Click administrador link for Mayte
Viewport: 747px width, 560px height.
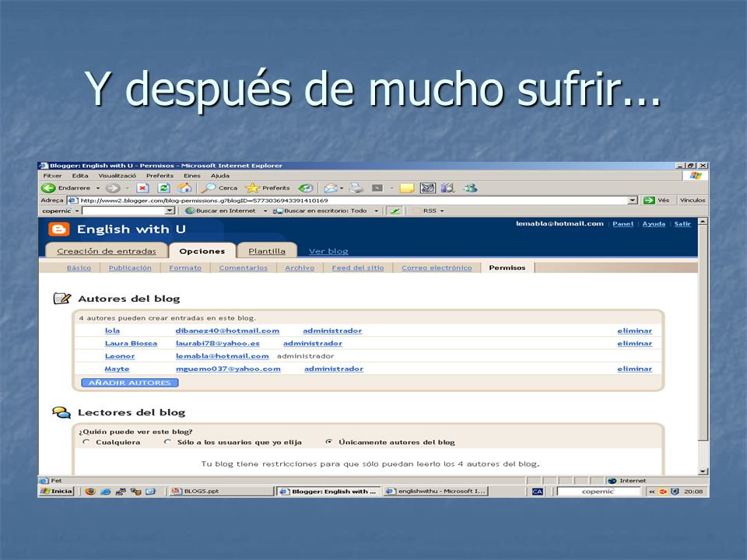pos(334,369)
